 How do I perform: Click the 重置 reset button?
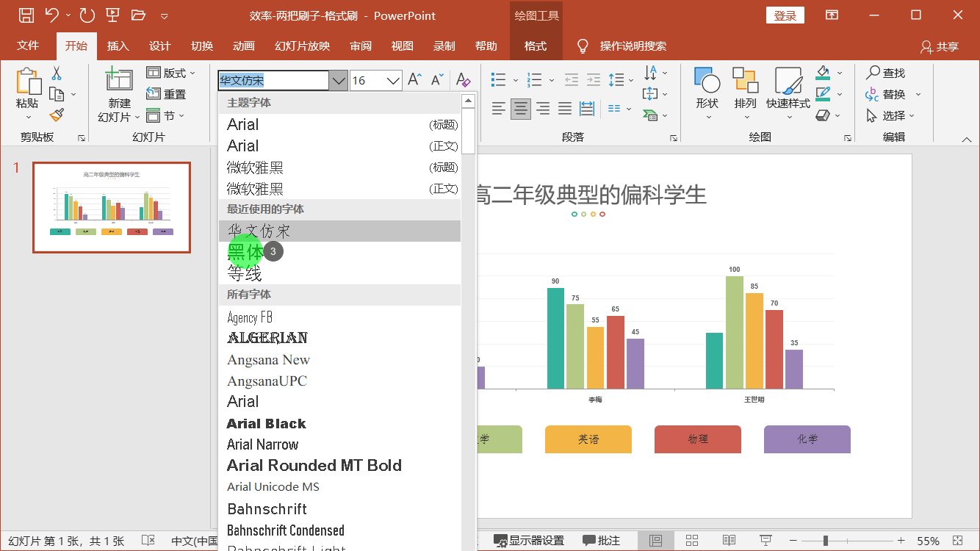166,94
